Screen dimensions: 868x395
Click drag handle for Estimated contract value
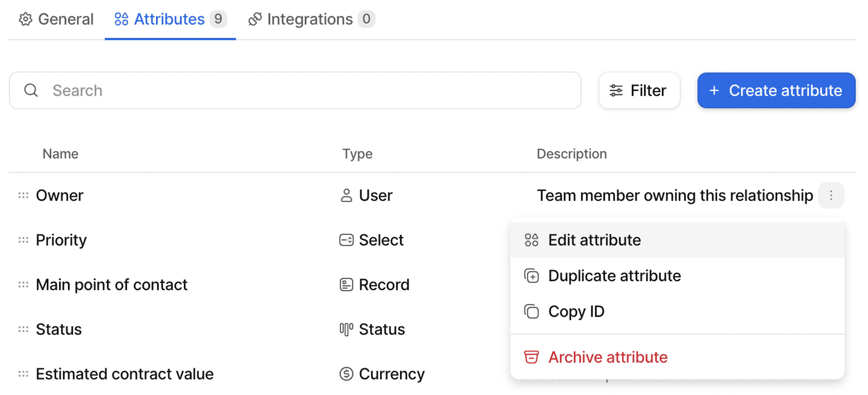[x=23, y=374]
